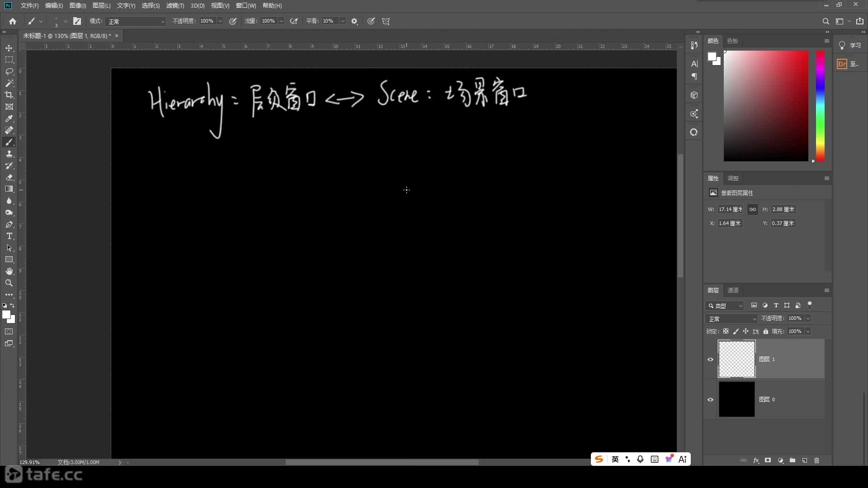Select the Gradient tool

pos(9,189)
